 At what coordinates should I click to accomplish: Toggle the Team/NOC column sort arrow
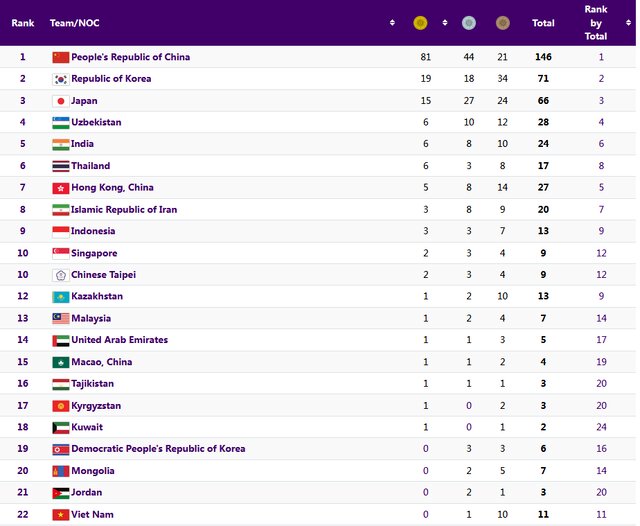pyautogui.click(x=392, y=22)
